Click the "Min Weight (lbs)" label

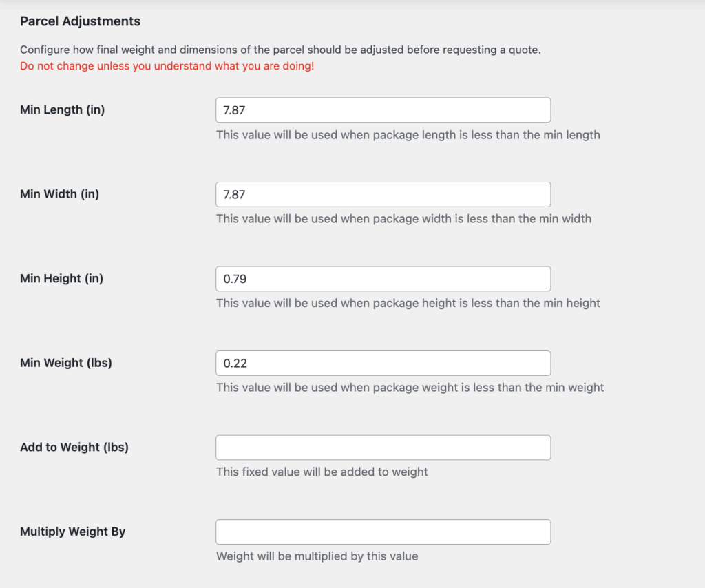66,363
